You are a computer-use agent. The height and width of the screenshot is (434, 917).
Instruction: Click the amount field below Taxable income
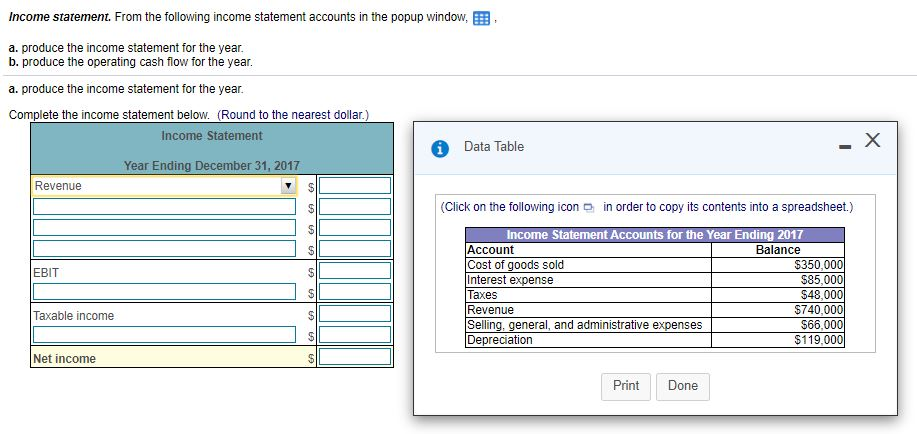(355, 335)
